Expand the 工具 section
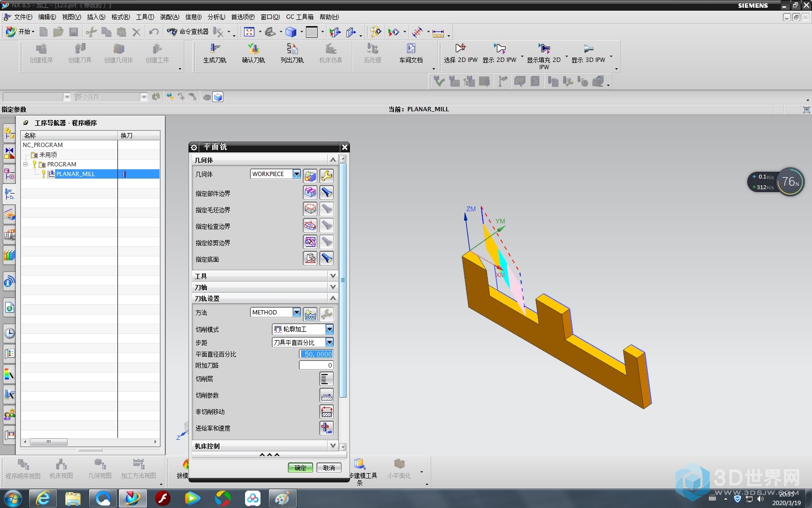 click(x=333, y=276)
